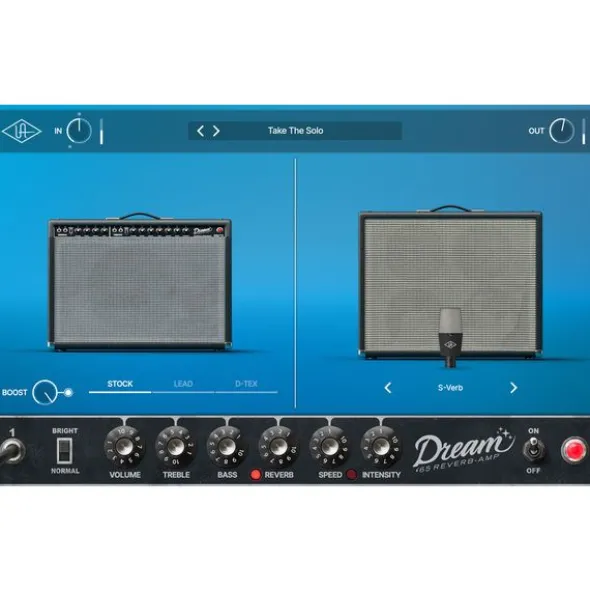Click the Universal Audio diamond logo
Viewport: 590px width, 591px height.
[21, 131]
